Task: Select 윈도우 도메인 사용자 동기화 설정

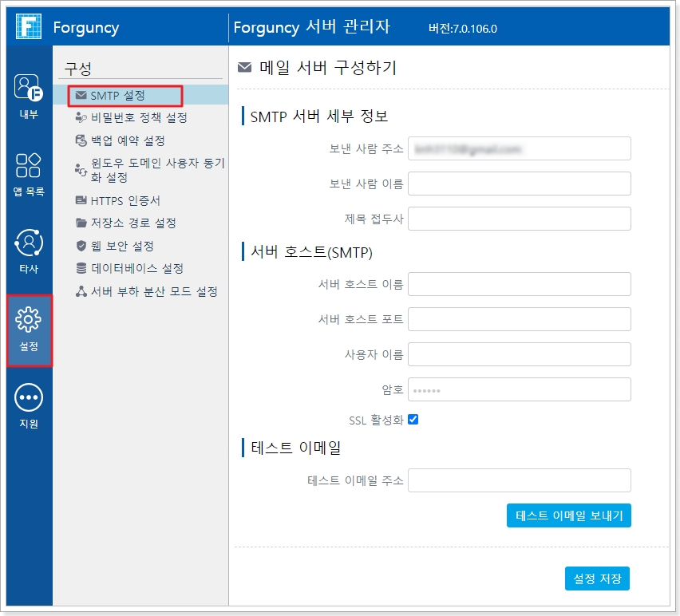Action: click(x=156, y=170)
